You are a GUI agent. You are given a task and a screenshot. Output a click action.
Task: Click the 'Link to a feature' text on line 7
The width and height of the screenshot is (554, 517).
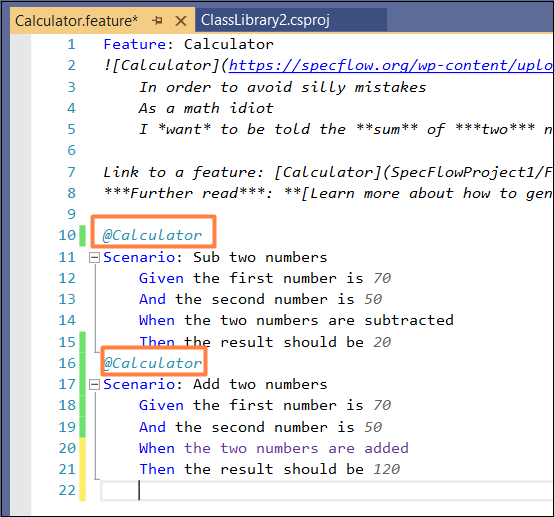(183, 172)
